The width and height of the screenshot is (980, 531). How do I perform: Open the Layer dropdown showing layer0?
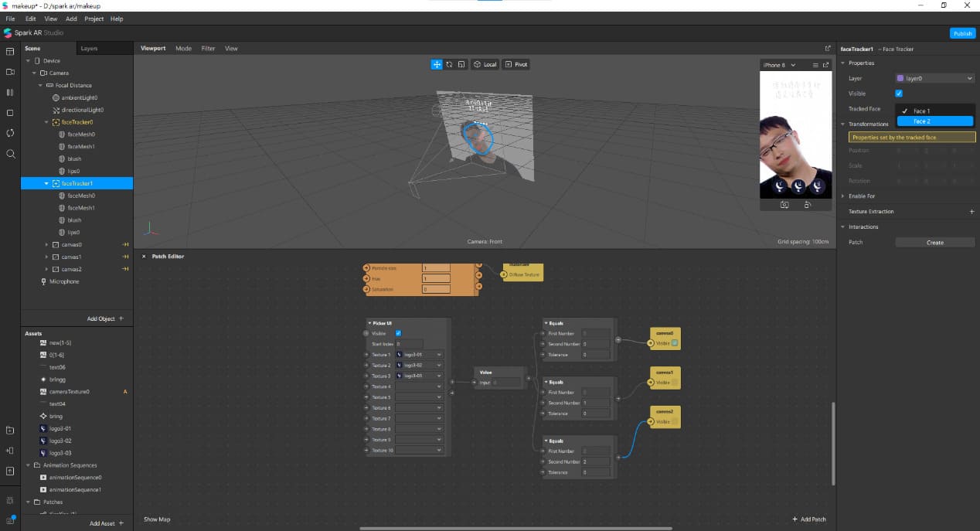tap(934, 78)
